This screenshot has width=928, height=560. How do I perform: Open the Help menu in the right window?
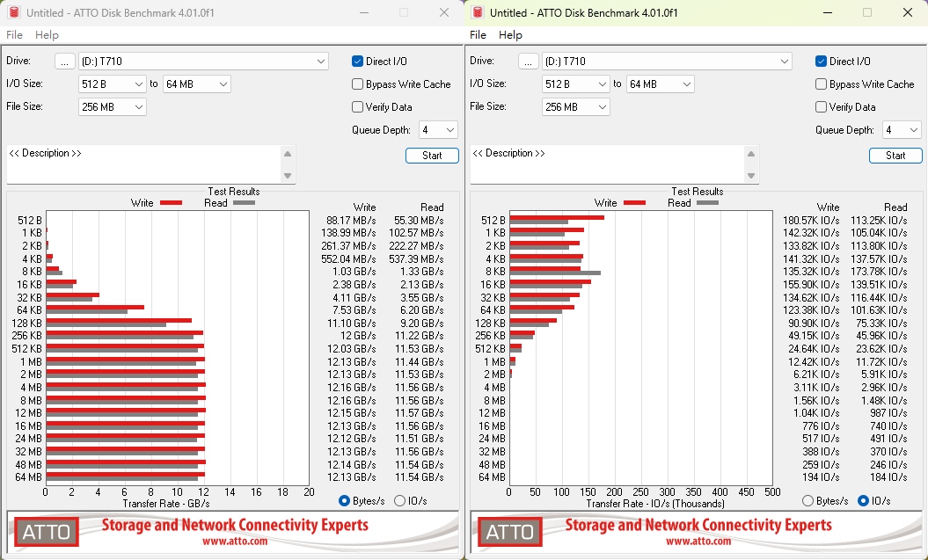coord(510,35)
